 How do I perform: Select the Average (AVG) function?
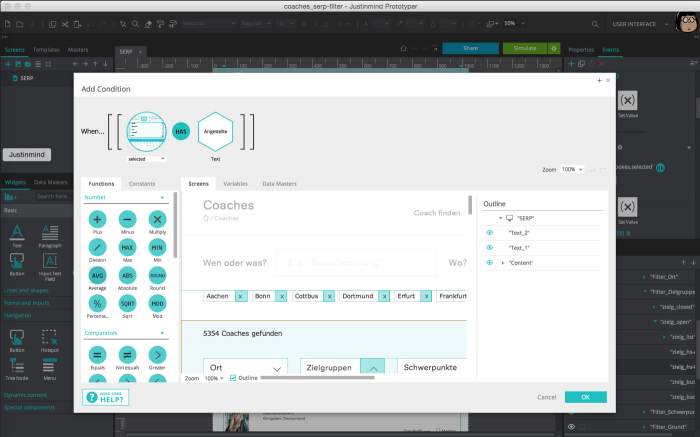click(97, 275)
